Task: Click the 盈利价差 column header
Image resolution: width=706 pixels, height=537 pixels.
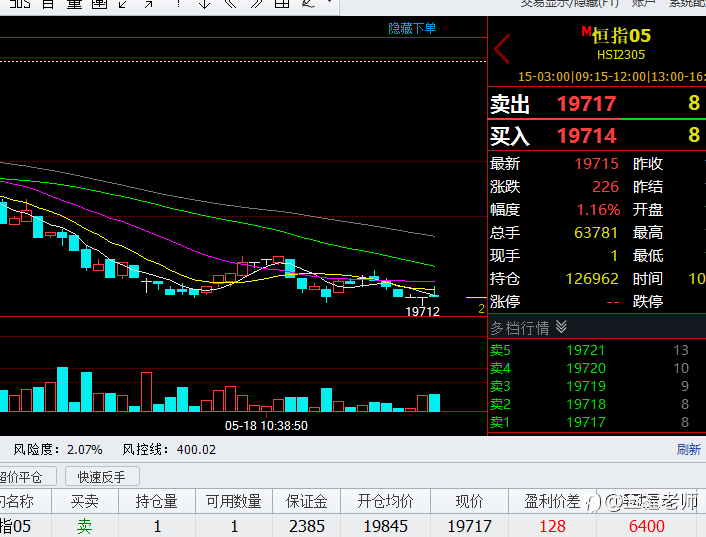Action: coord(552,501)
